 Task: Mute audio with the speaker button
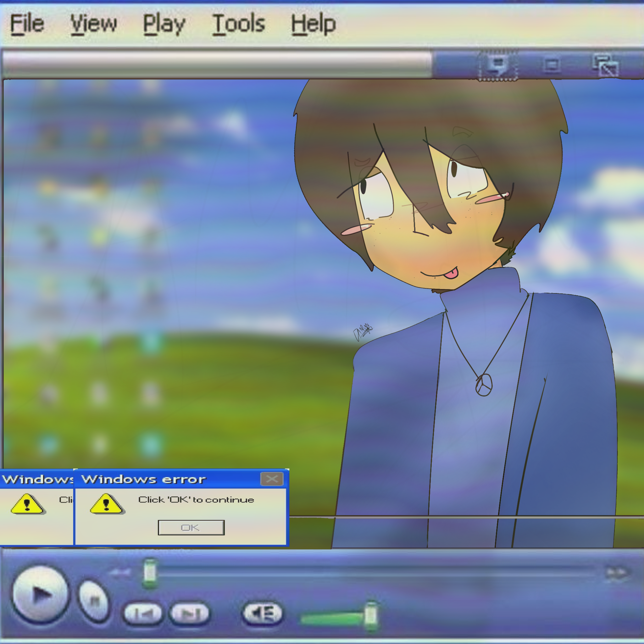pyautogui.click(x=262, y=613)
